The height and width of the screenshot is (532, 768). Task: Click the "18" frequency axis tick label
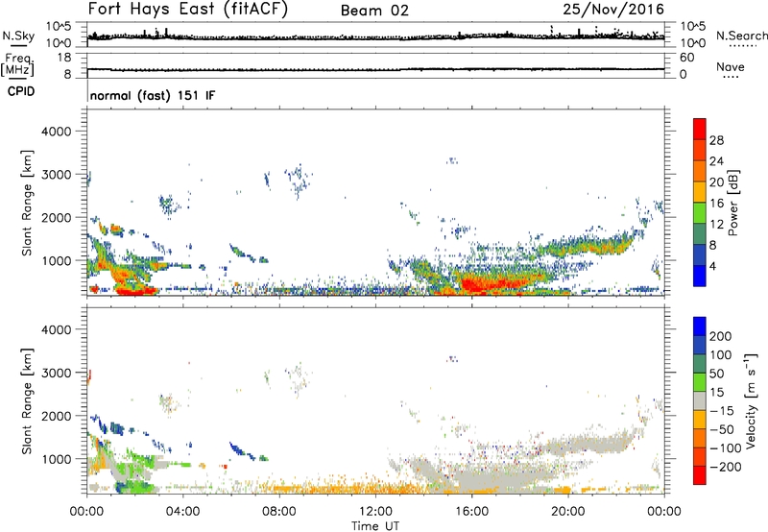point(64,58)
